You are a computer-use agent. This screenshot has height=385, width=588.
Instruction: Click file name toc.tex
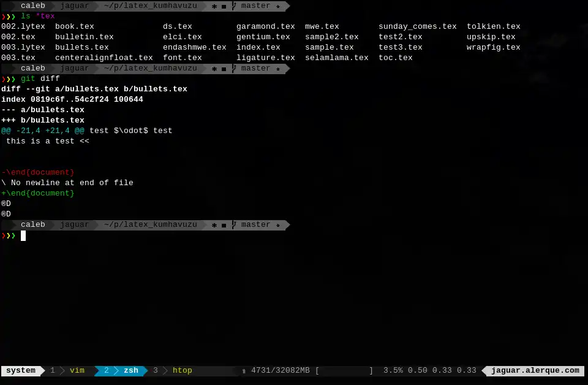point(396,58)
